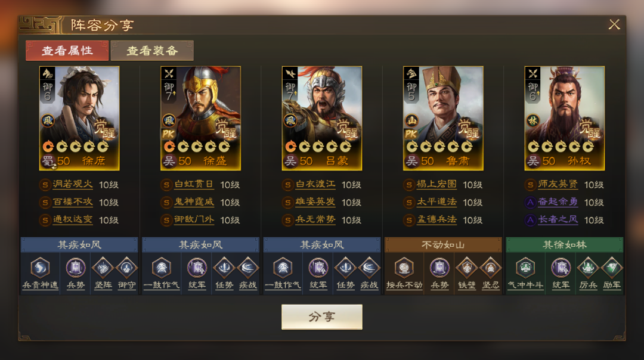Open the 白虹贯日 skill link
The width and height of the screenshot is (644, 360).
tap(194, 184)
